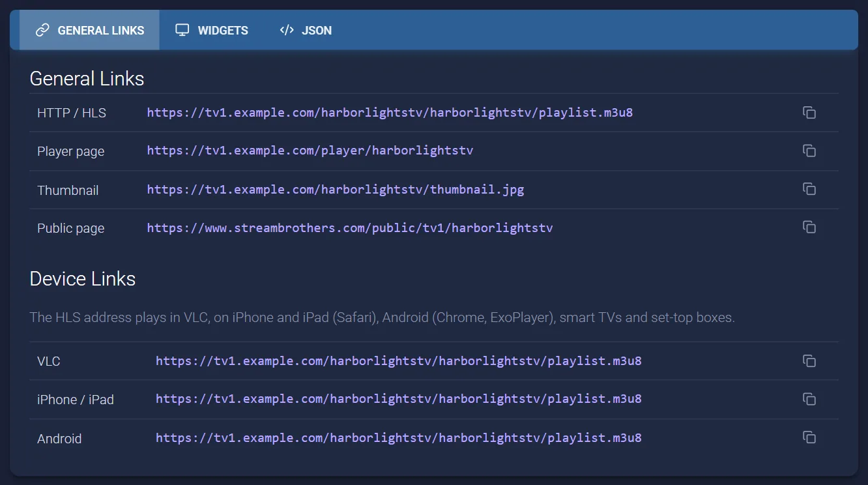Copy the Public page URL

pos(809,228)
